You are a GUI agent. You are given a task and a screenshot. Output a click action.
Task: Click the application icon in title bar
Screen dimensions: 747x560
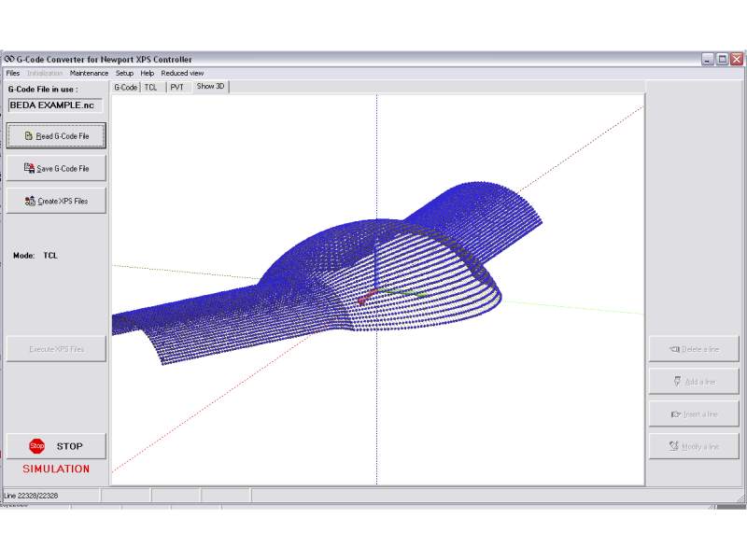[x=8, y=59]
